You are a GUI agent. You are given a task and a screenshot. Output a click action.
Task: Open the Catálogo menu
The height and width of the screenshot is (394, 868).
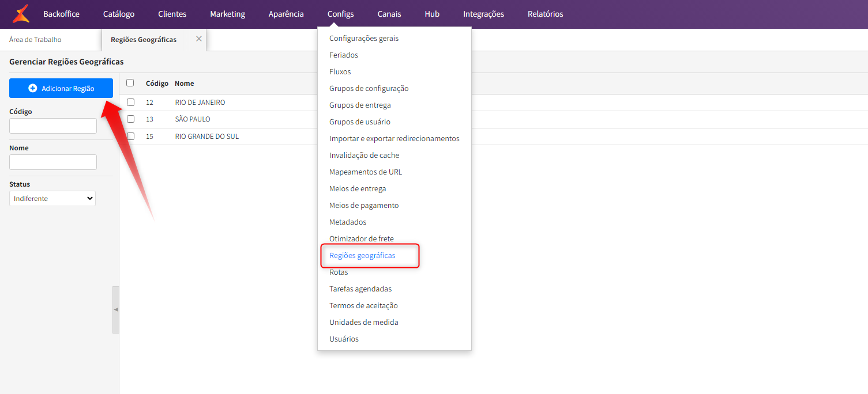[119, 14]
